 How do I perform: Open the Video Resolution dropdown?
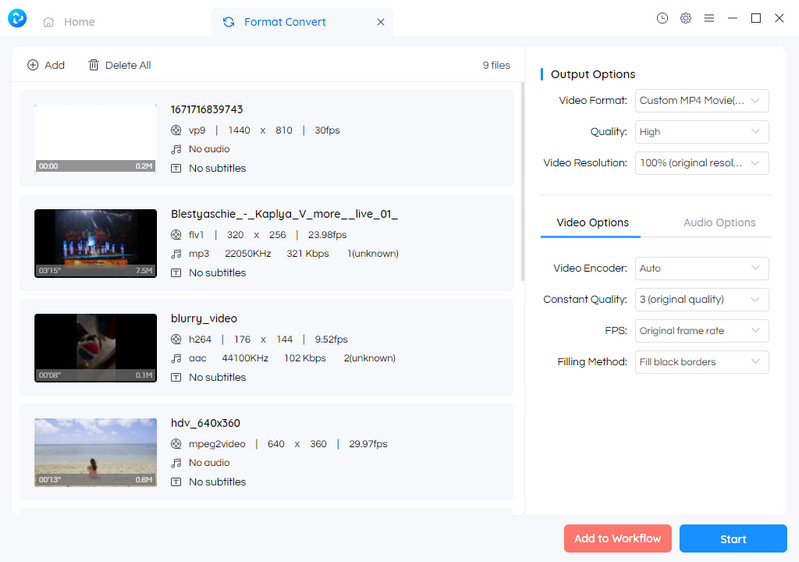702,163
